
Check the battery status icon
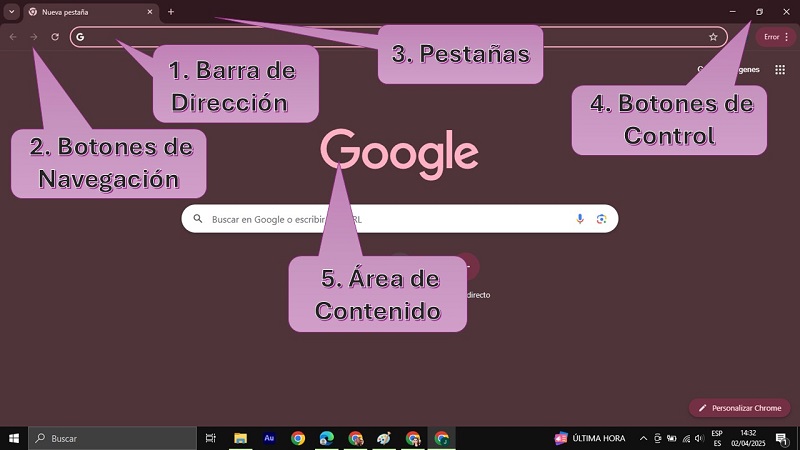click(x=672, y=438)
